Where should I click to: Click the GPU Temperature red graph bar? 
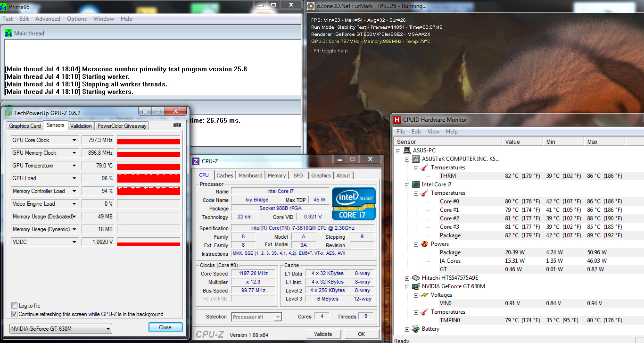(x=149, y=166)
